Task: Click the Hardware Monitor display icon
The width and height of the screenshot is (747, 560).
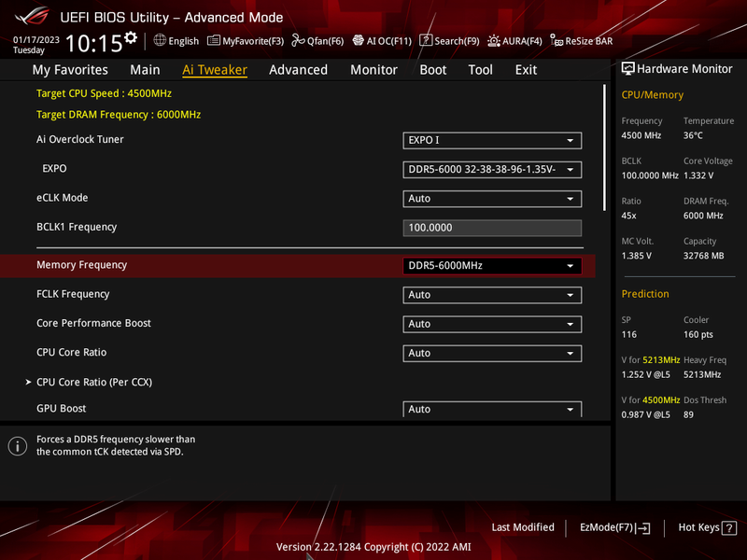Action: [x=627, y=68]
